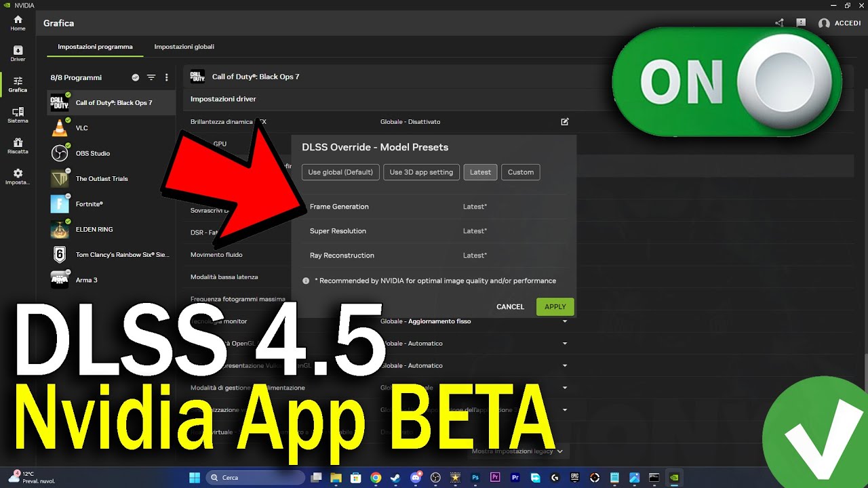The height and width of the screenshot is (488, 868).
Task: Click the share icon in top bar
Action: (779, 23)
